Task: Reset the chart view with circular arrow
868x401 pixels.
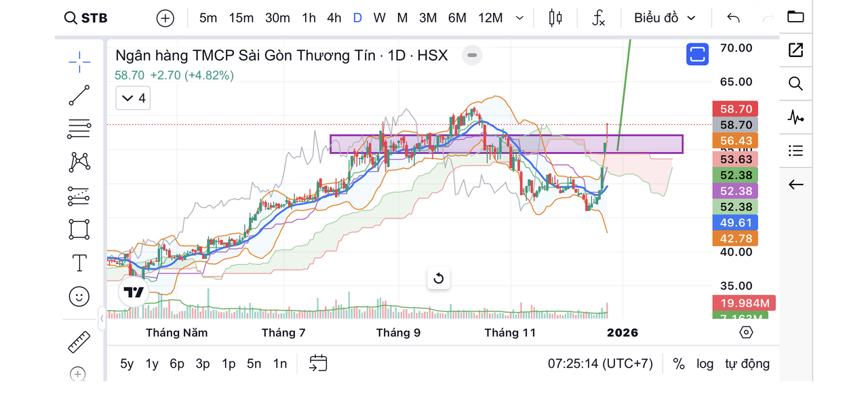Action: point(439,278)
